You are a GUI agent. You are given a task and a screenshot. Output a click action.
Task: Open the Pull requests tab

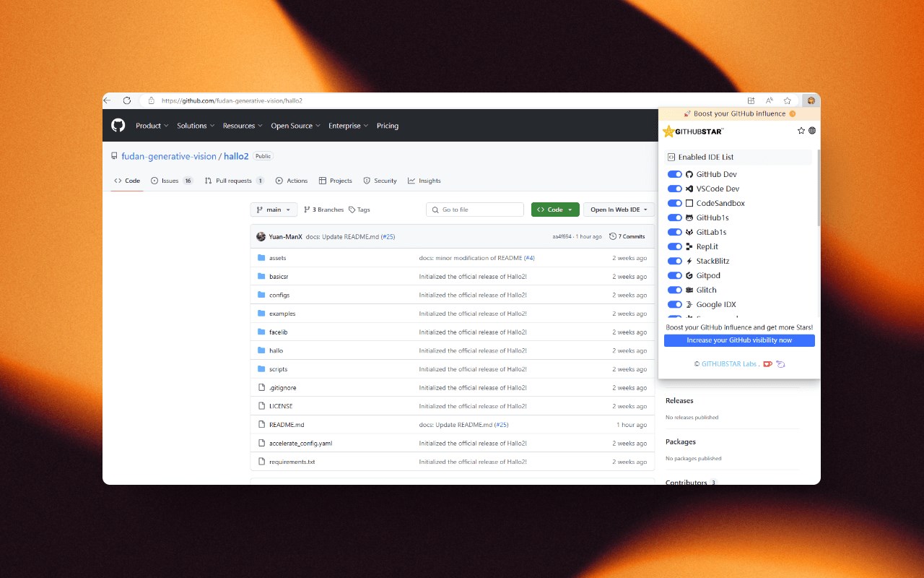(234, 181)
